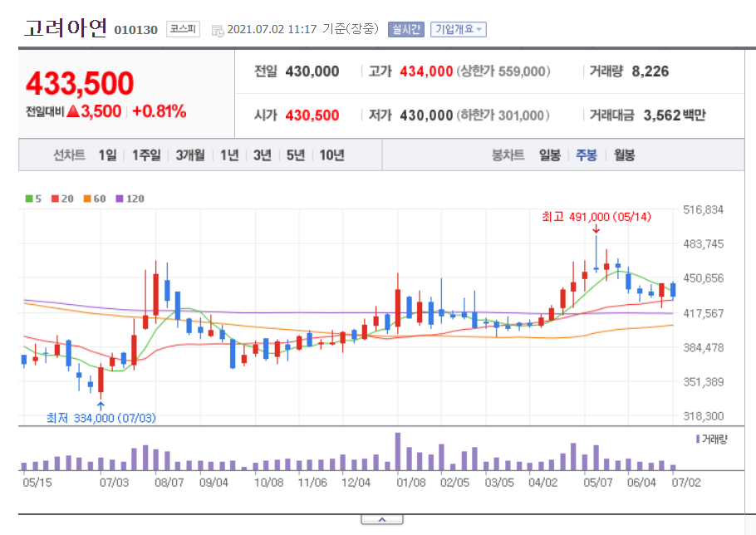Switch to 일봉 candlestick chart
Image resolution: width=756 pixels, height=535 pixels.
point(550,155)
